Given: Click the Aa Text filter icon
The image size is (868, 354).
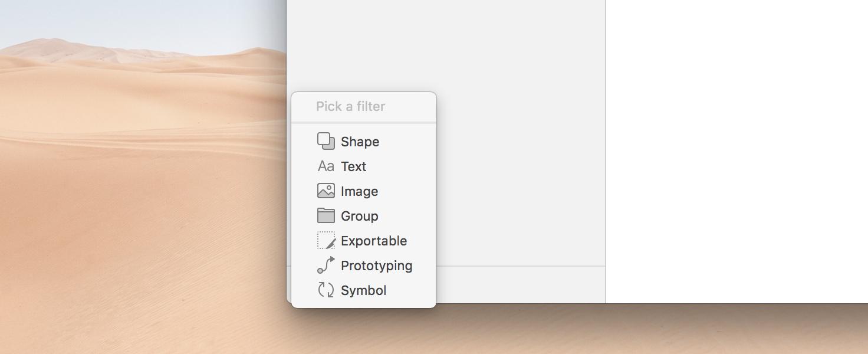Looking at the screenshot, I should 326,166.
